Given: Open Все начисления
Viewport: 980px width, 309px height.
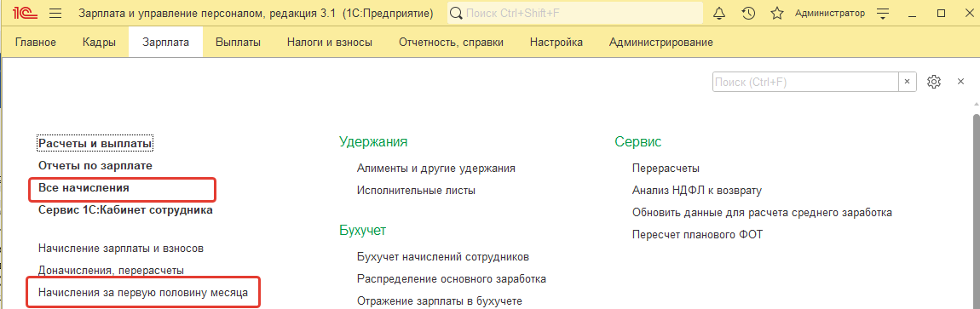Looking at the screenshot, I should [84, 187].
